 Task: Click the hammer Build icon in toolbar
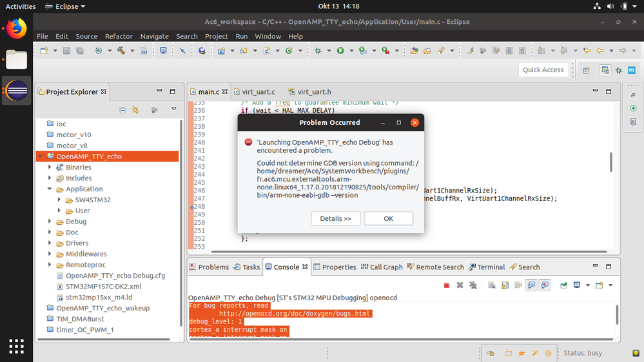[121, 50]
